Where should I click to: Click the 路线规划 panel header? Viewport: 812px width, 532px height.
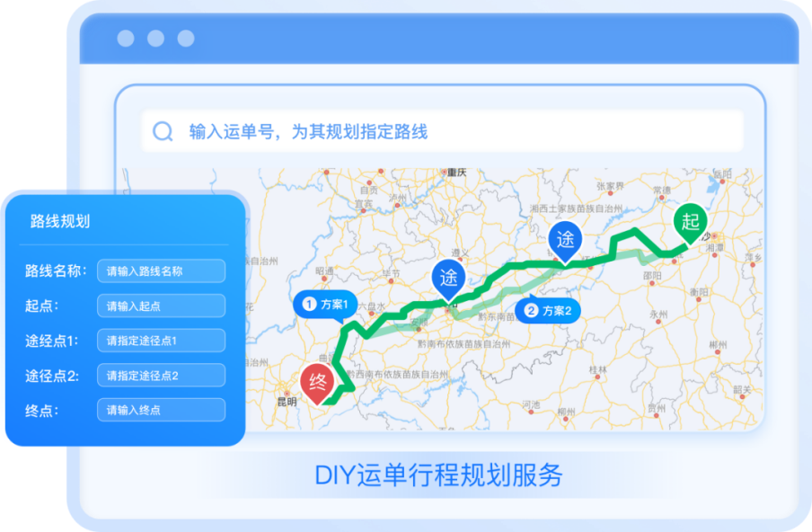(60, 221)
